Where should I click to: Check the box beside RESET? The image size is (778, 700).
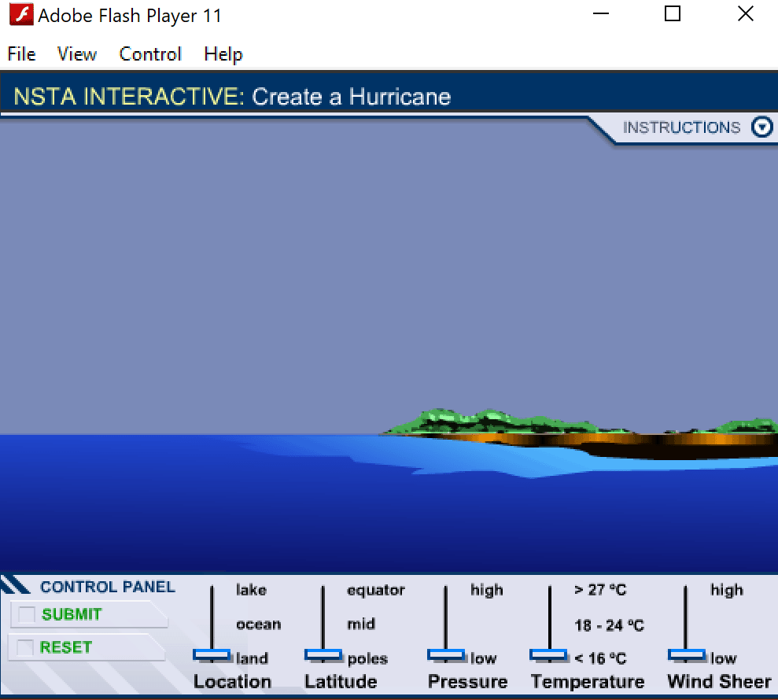click(x=24, y=647)
